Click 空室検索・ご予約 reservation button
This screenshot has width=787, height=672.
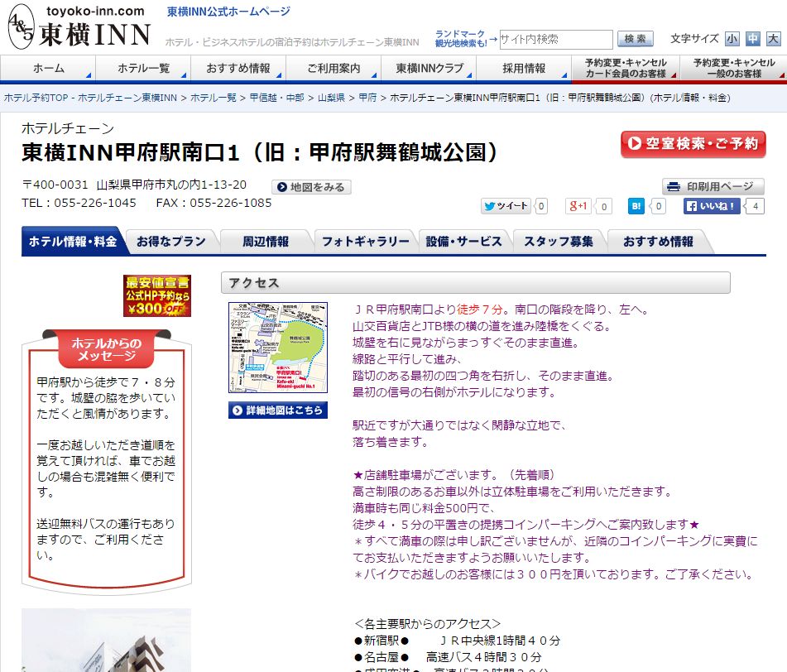[x=693, y=144]
